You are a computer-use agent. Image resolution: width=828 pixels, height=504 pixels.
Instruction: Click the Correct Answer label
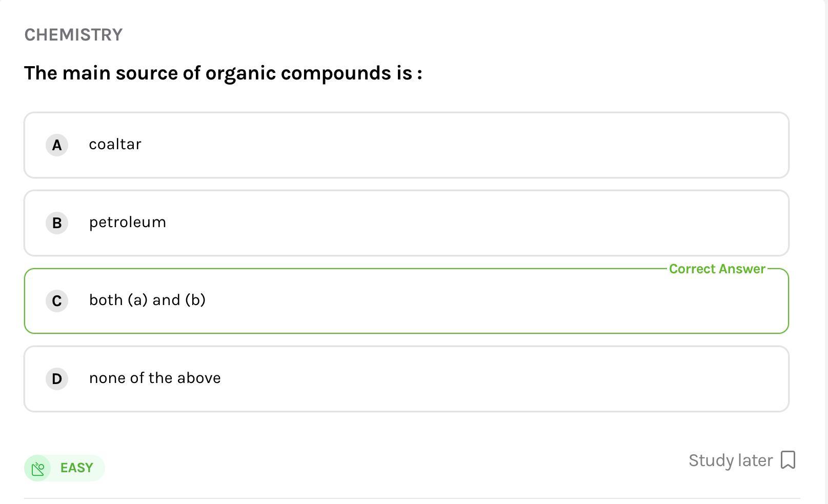[717, 269]
